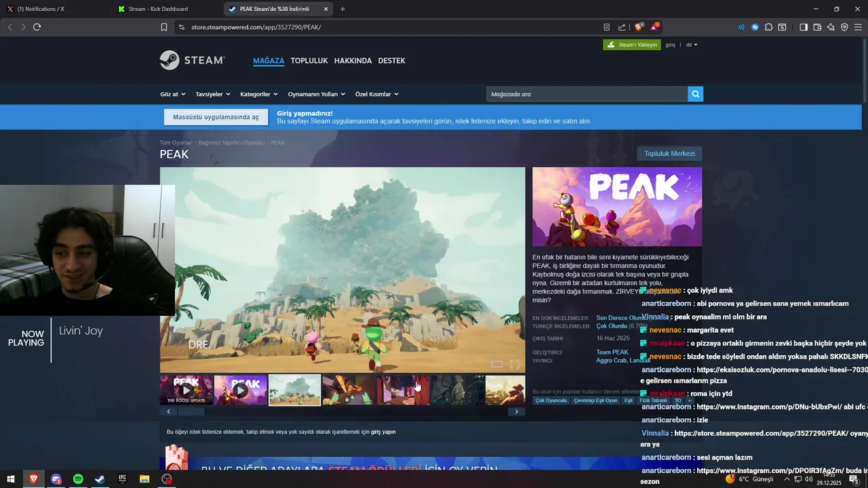
Task: Open Steam from the taskbar
Action: click(100, 479)
